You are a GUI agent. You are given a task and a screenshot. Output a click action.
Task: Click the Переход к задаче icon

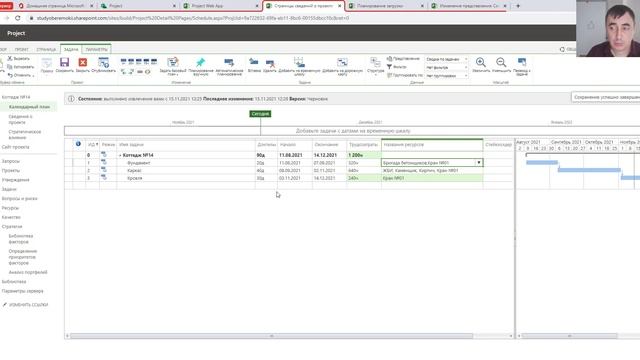(522, 62)
